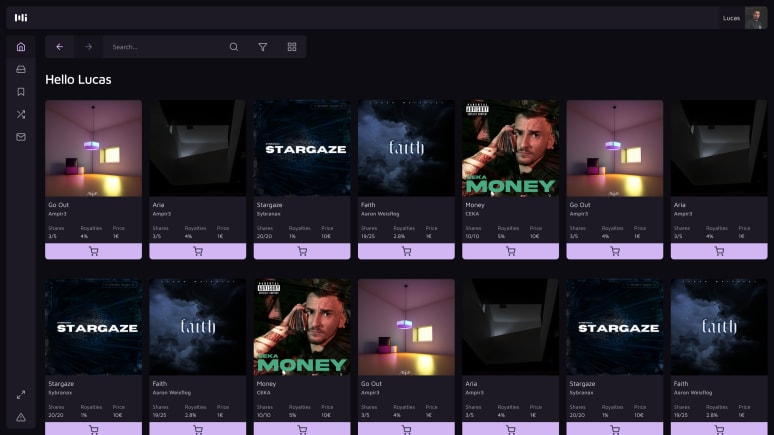Open the bottom-row Aria album cover
The width and height of the screenshot is (774, 435).
click(x=510, y=327)
